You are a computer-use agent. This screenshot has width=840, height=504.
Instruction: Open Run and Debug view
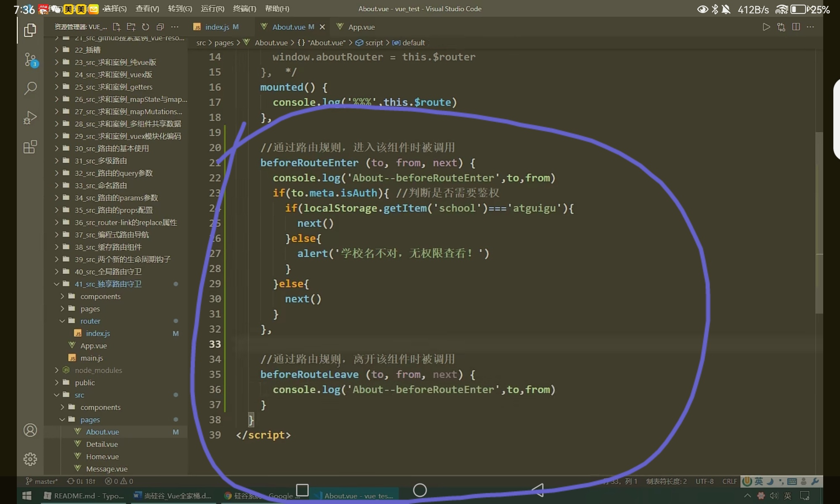click(30, 118)
